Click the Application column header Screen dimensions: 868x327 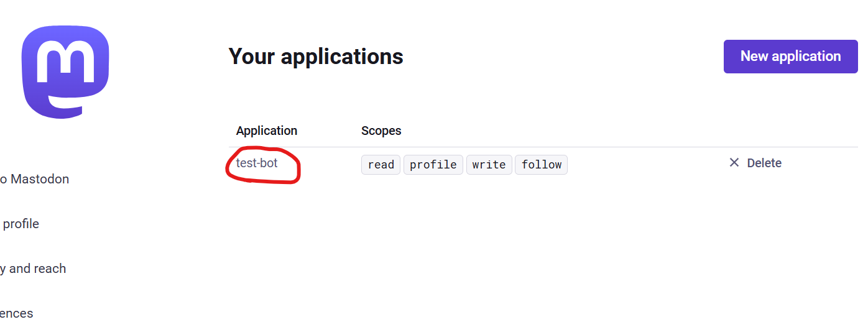pos(267,131)
